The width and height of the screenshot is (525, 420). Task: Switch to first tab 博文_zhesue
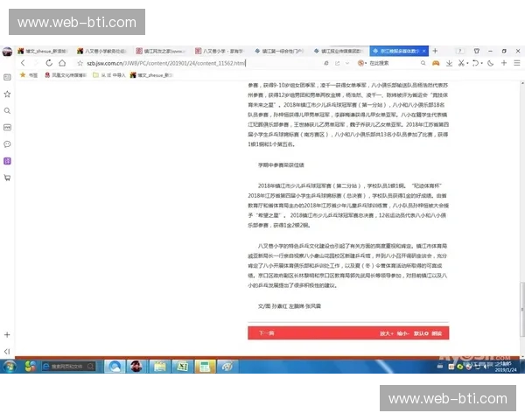(x=43, y=51)
